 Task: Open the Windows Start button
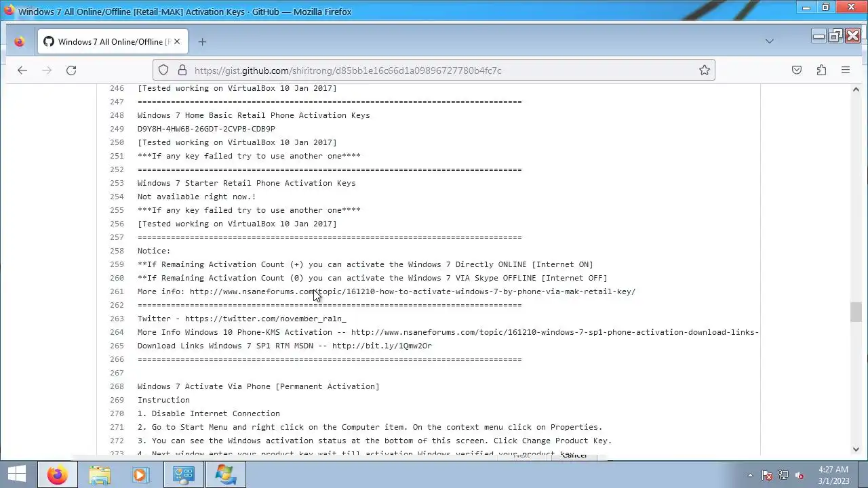pos(16,474)
